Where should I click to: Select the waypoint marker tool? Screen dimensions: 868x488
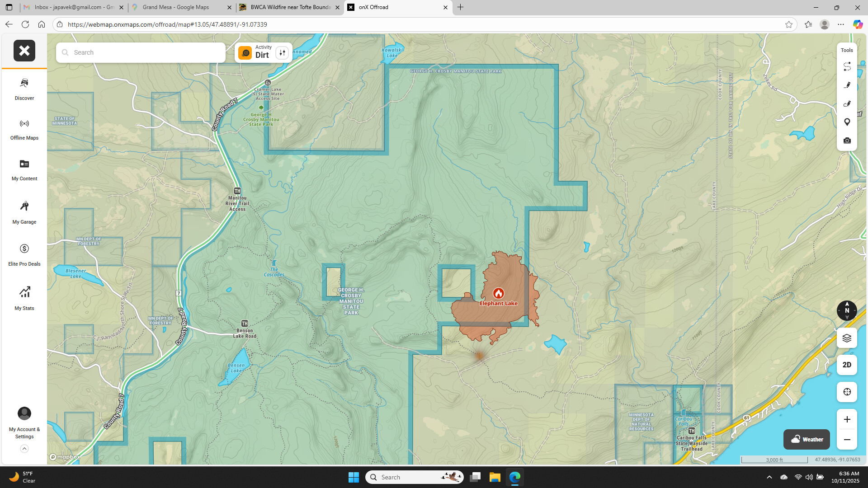[847, 122]
